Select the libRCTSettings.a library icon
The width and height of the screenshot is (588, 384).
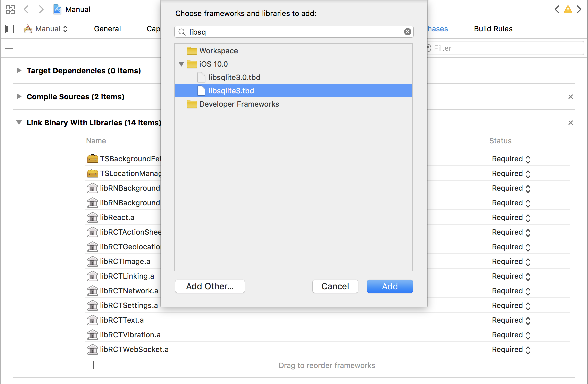[93, 305]
